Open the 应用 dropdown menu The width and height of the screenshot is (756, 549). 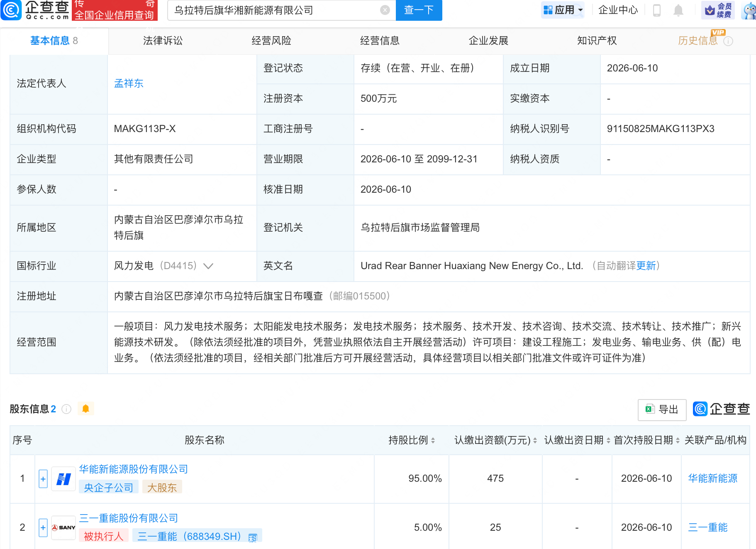pyautogui.click(x=563, y=10)
